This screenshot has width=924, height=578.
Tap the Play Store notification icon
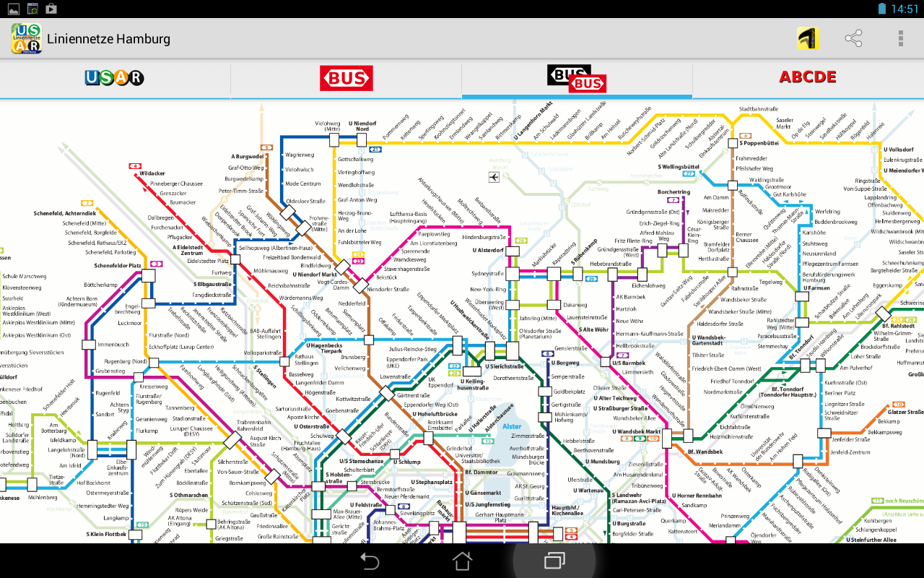tap(51, 9)
